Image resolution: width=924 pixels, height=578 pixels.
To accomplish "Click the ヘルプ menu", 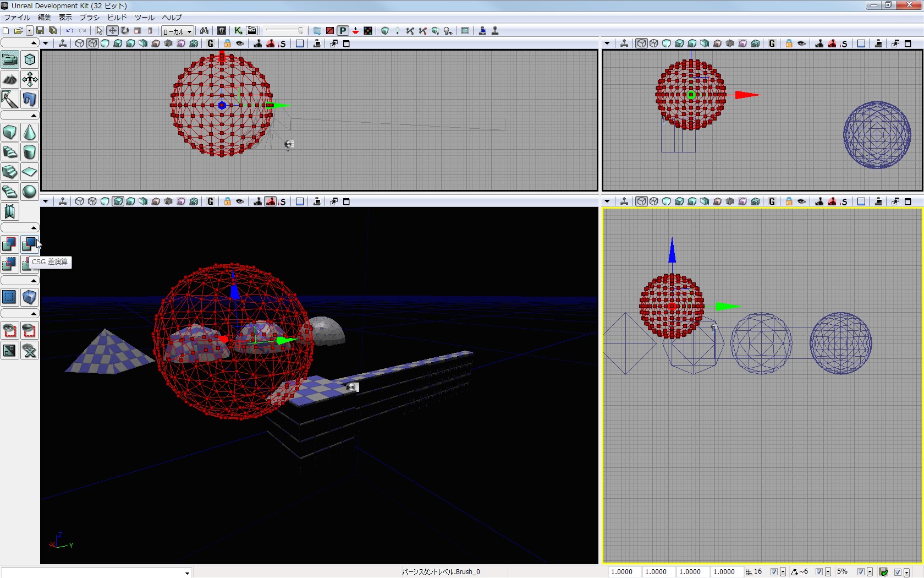I will coord(172,18).
